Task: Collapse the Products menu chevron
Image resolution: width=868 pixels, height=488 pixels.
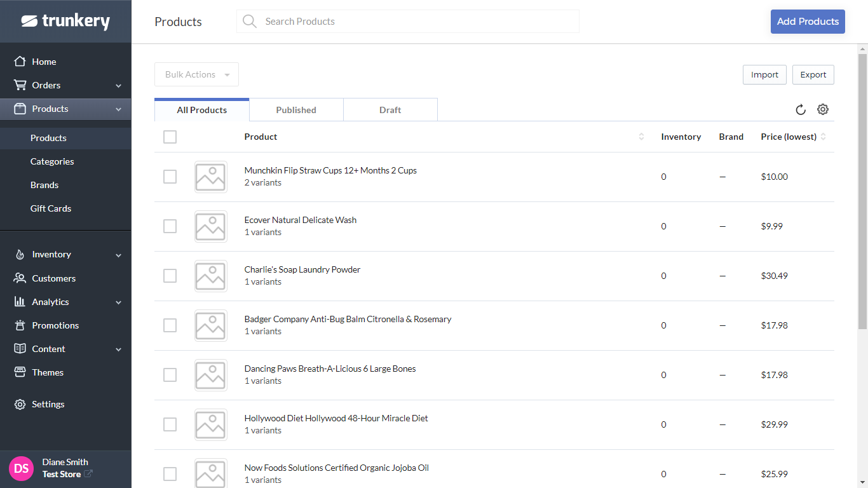Action: click(x=119, y=109)
